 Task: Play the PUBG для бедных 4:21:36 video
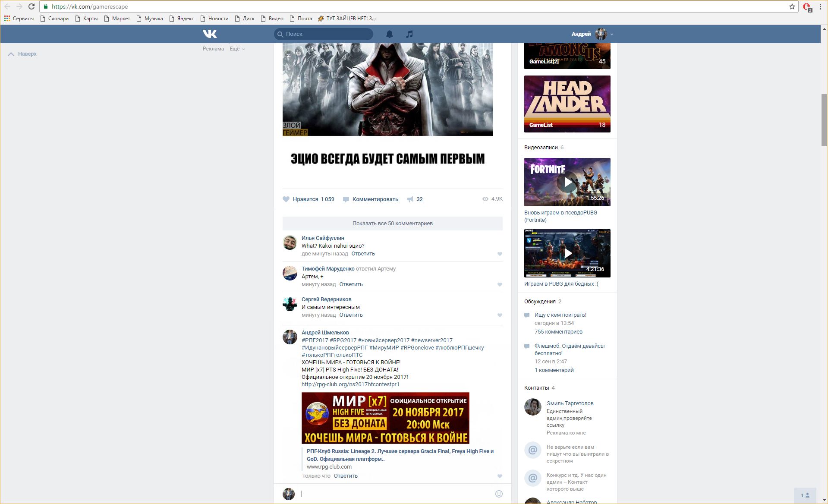[x=567, y=253]
